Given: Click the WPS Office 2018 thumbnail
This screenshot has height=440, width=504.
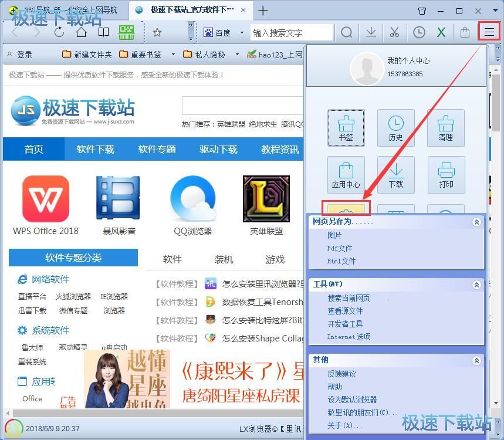Looking at the screenshot, I should [x=45, y=198].
